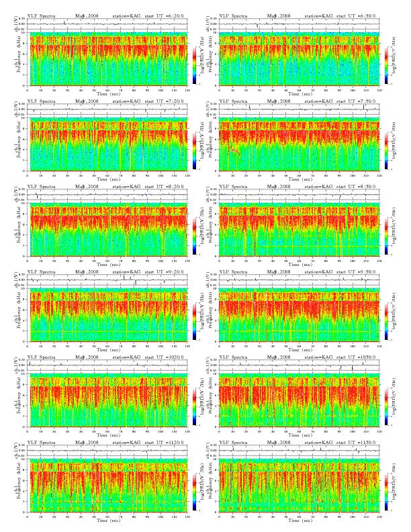Click the PSD color bar beside UT 8:50:0 plot
The width and height of the screenshot is (411, 532).
[387, 236]
